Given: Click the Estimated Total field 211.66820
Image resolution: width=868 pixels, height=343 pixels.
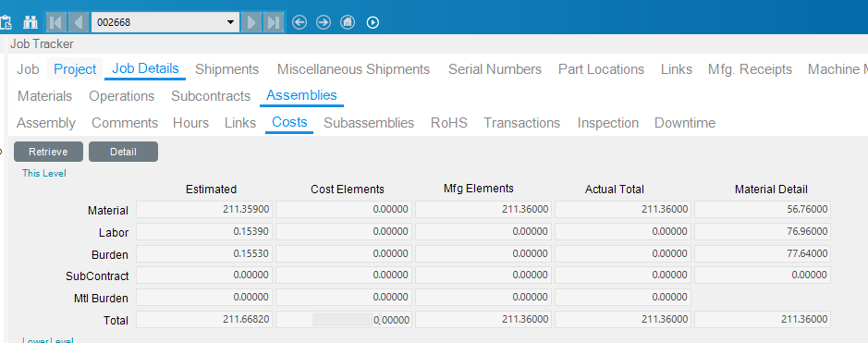Looking at the screenshot, I should [x=204, y=319].
